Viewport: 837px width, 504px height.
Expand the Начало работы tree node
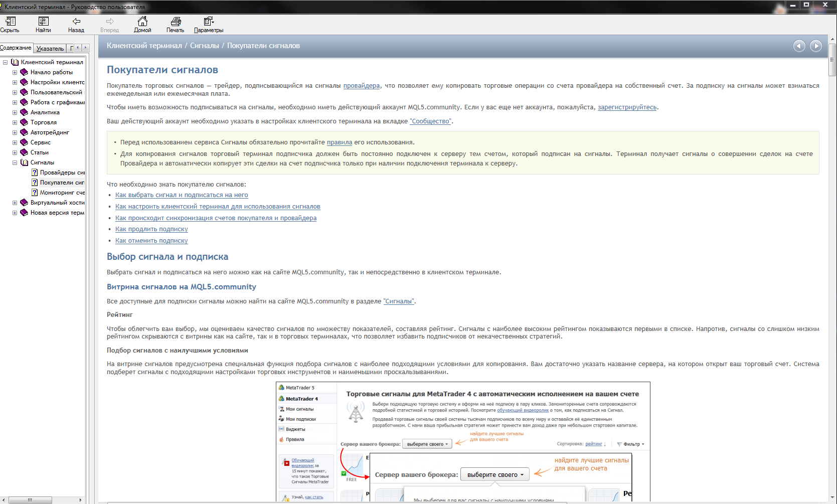pos(15,72)
